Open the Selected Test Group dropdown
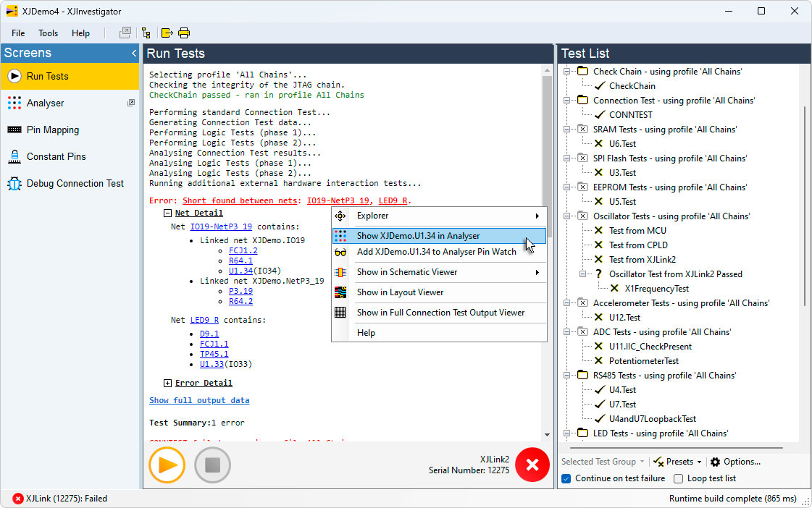 click(x=603, y=462)
